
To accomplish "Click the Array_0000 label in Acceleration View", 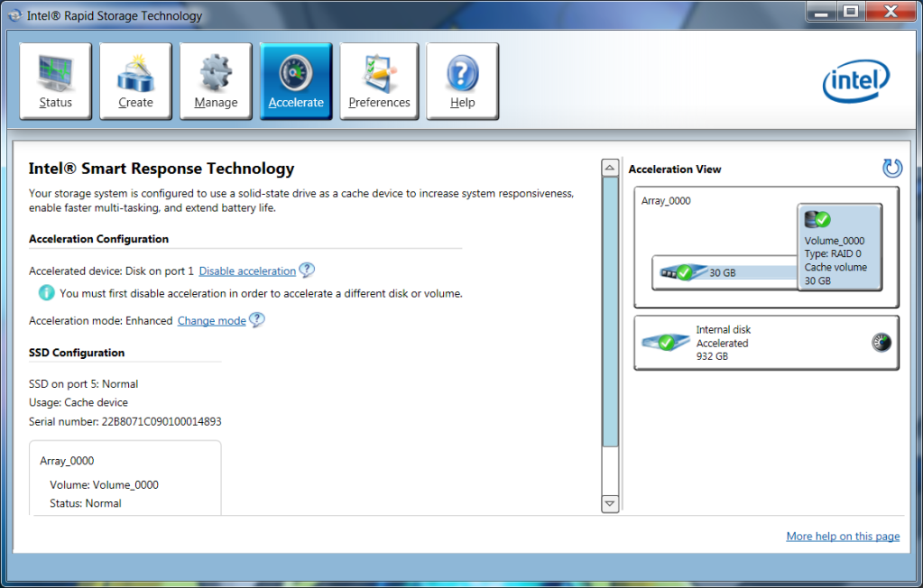I will pos(666,201).
